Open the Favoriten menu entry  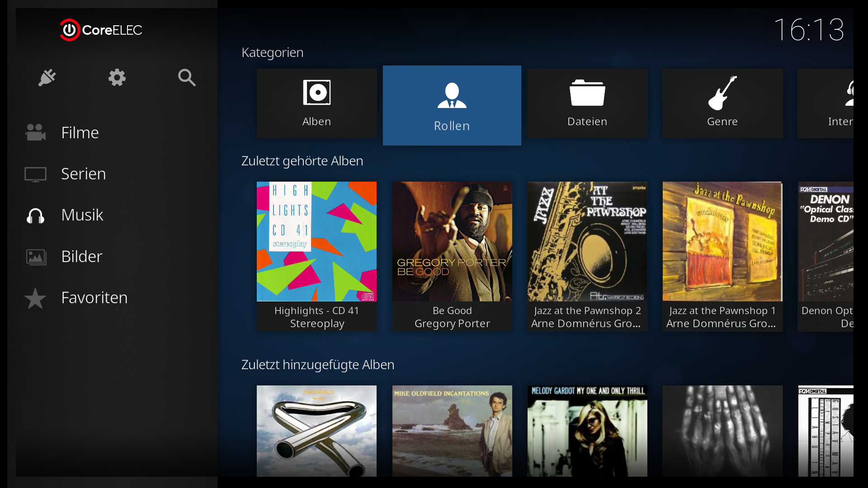(94, 298)
